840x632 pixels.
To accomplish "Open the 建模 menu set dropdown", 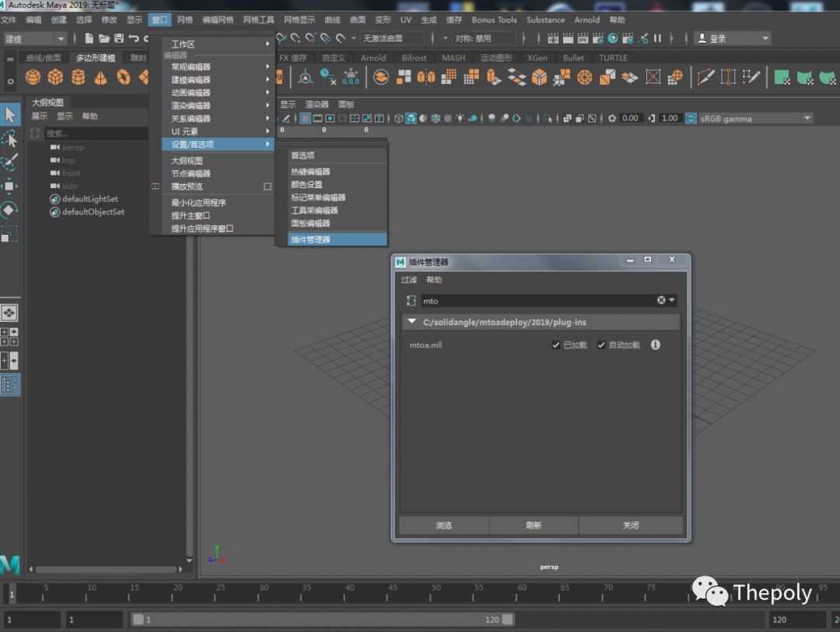I will pyautogui.click(x=36, y=38).
